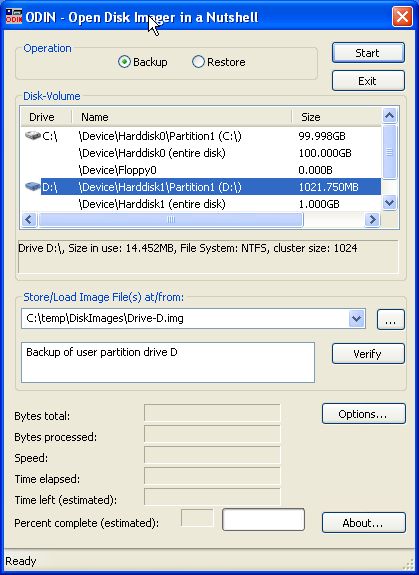Click the Name column header
This screenshot has height=575, width=419.
click(x=182, y=117)
